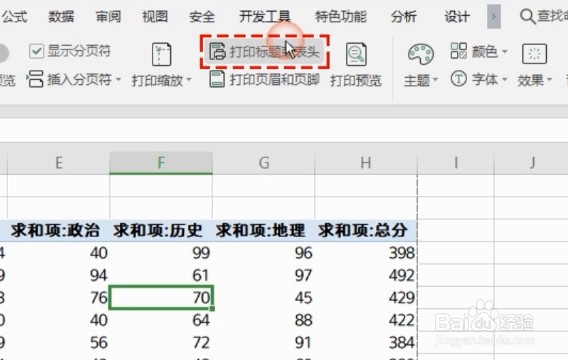The height and width of the screenshot is (360, 568).
Task: Select the cell containing 76
Action: [x=59, y=298]
